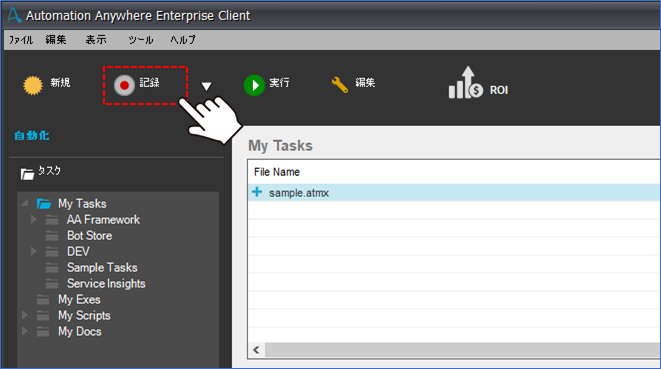Screen dimensions: 661x369
Task: Select the 自動化 section heading
Action: pos(32,136)
